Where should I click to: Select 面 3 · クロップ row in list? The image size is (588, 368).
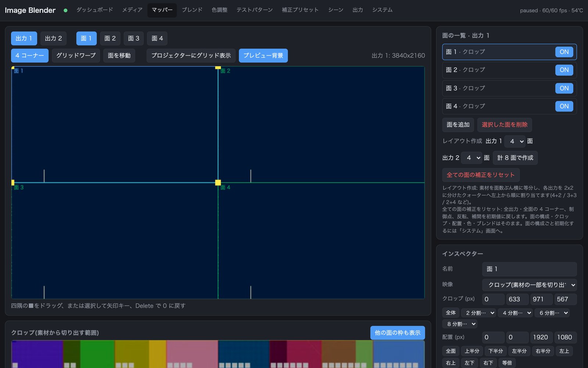point(509,88)
